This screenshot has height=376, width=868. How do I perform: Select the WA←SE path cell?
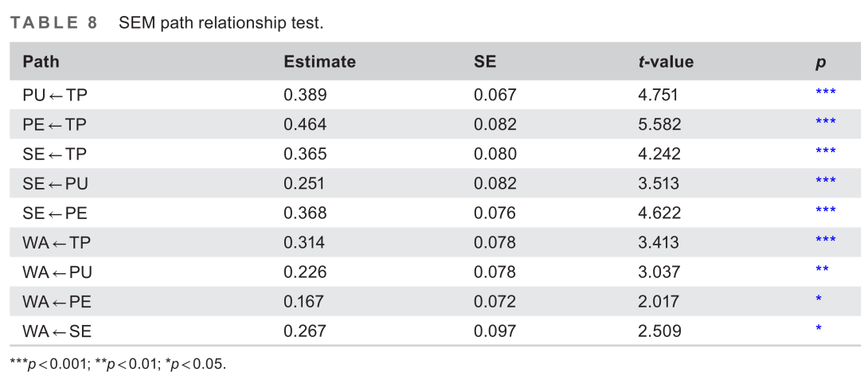coord(57,331)
